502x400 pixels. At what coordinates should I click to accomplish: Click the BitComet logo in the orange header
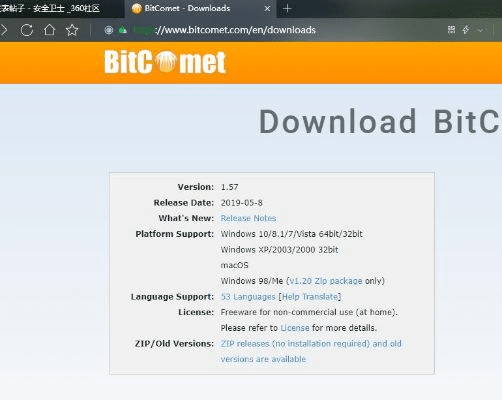(x=165, y=62)
